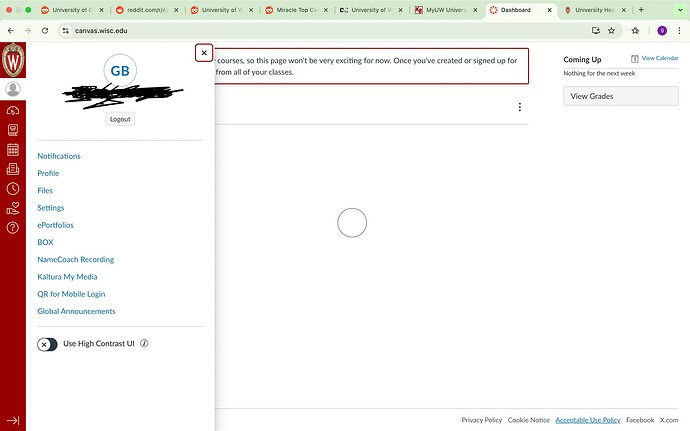This screenshot has height=431, width=690.
Task: Open Kaltura My Media link
Action: click(67, 277)
